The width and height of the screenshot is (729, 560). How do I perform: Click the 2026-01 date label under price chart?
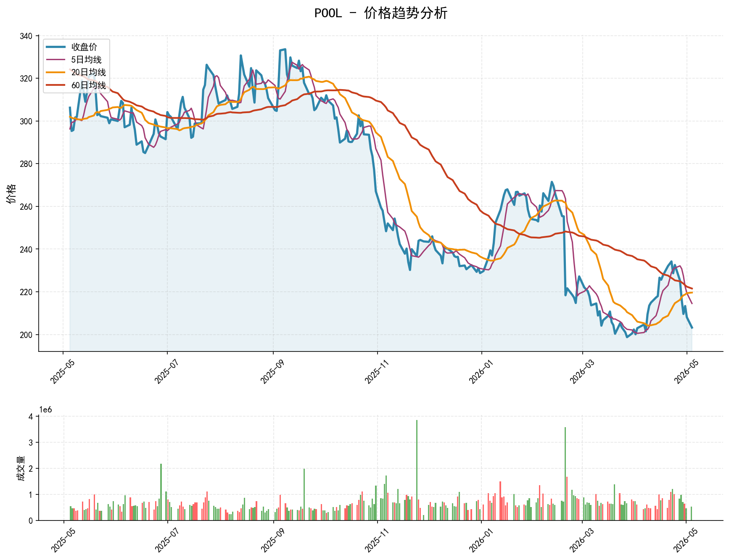pos(481,371)
